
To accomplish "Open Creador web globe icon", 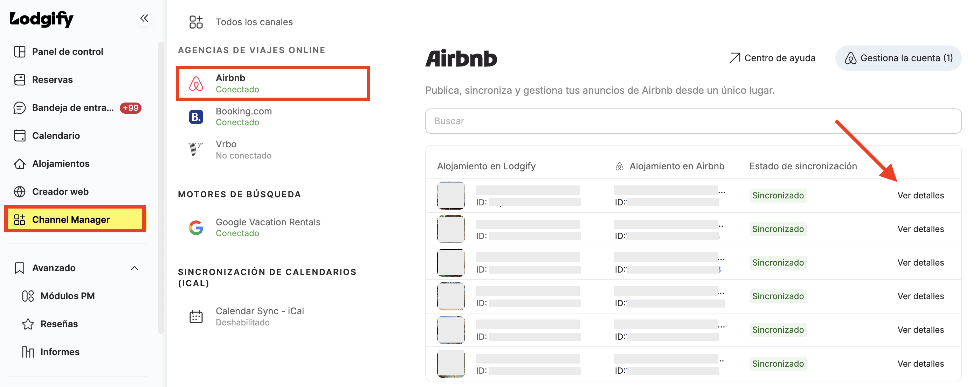I will (19, 192).
